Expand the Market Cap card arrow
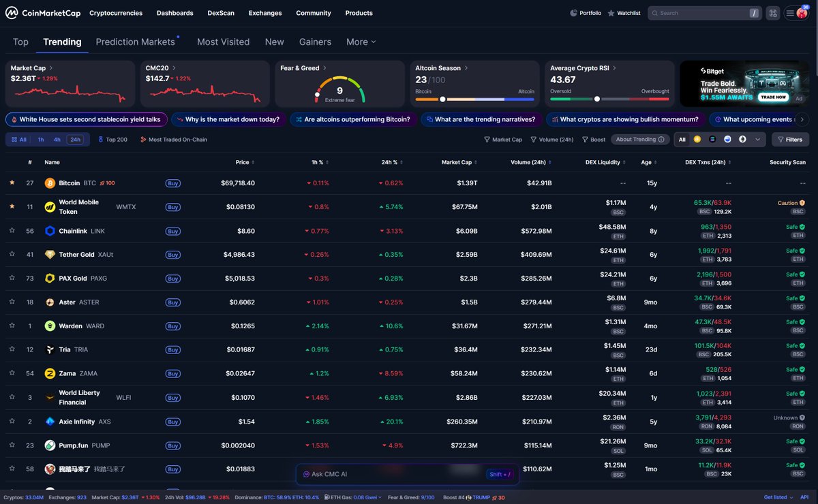This screenshot has width=818, height=504. point(50,68)
